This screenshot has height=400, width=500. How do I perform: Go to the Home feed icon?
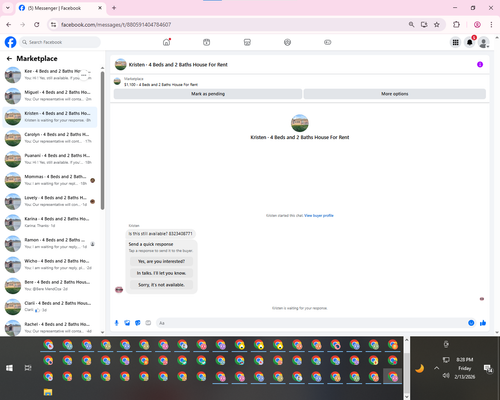[x=166, y=42]
